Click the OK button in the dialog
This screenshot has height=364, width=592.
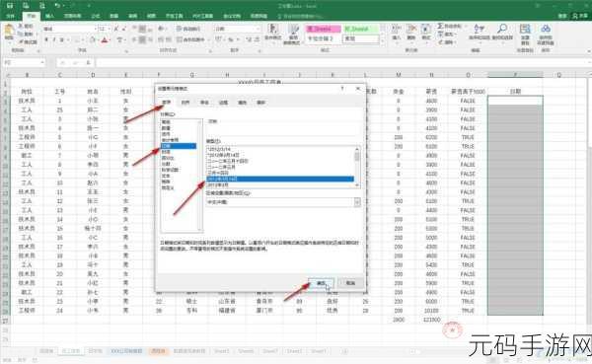pyautogui.click(x=321, y=283)
